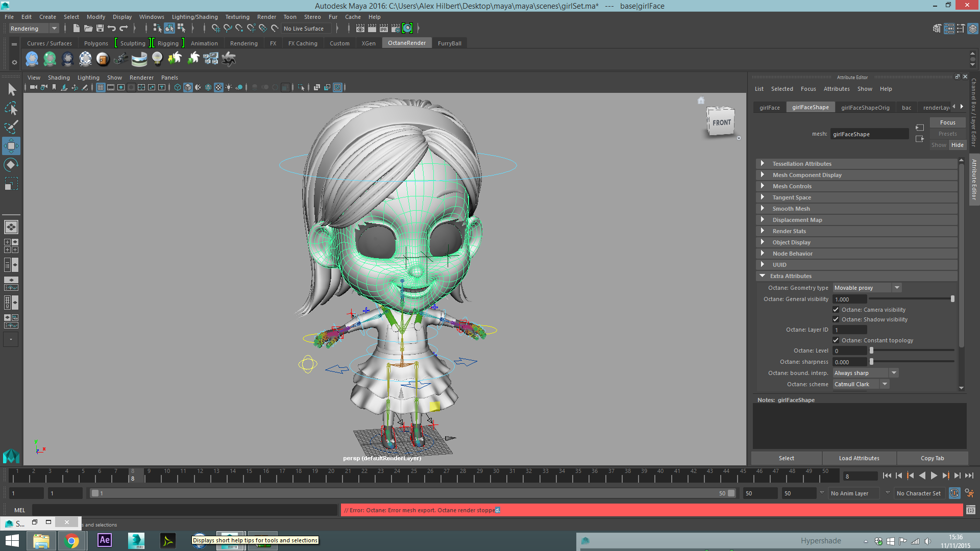980x551 pixels.
Task: Click the light bulb shelf icon
Action: point(157,59)
